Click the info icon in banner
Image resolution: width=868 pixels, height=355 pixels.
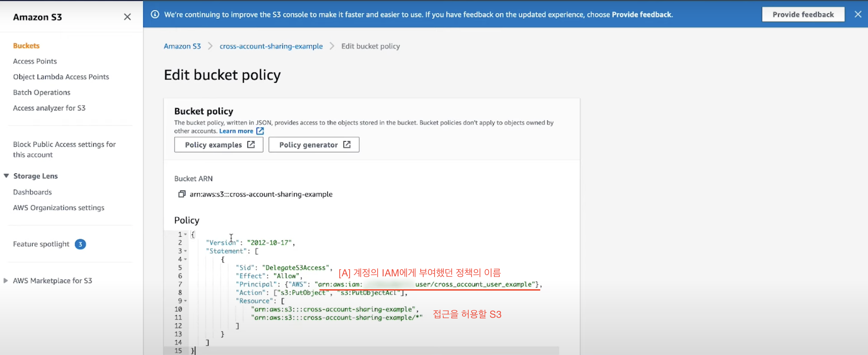(x=155, y=14)
